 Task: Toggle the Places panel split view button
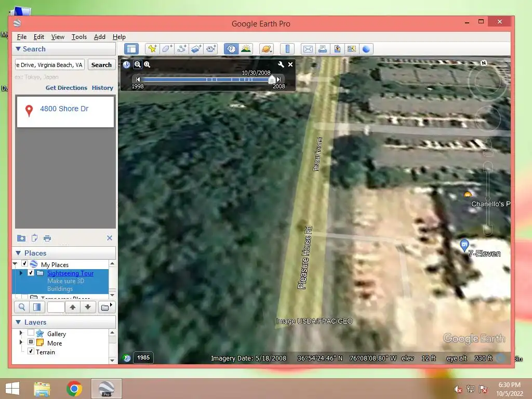coord(37,308)
